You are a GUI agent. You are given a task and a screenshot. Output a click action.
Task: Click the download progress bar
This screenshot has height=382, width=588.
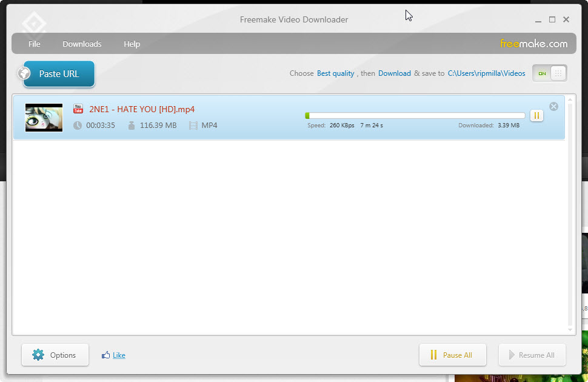click(415, 116)
